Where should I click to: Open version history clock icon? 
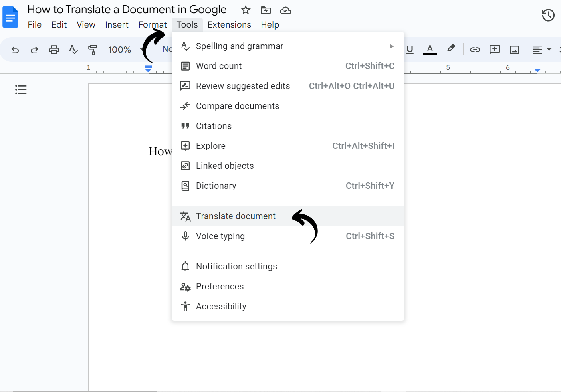click(x=548, y=15)
